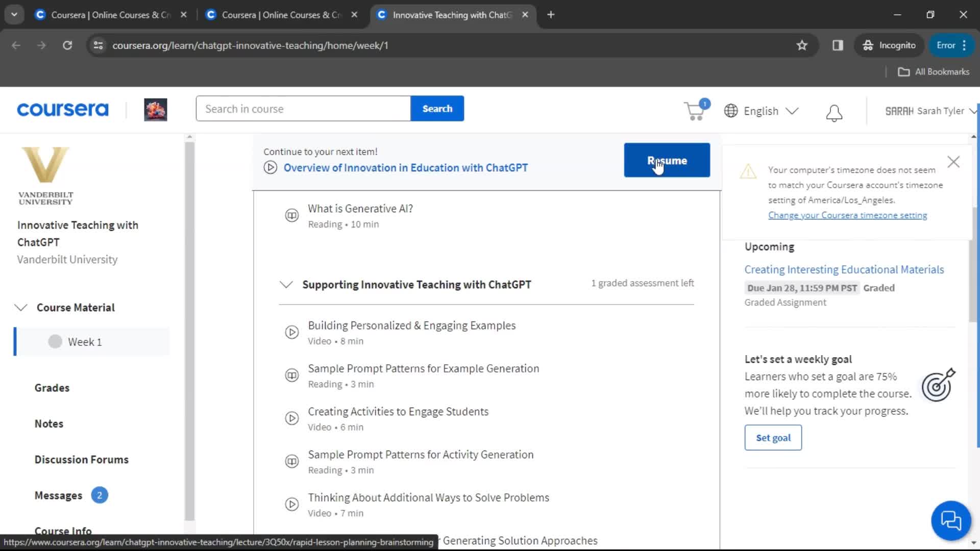Collapse Supporting Innovative Teaching with ChatGPT section
Screen dimensions: 980x551
286,285
